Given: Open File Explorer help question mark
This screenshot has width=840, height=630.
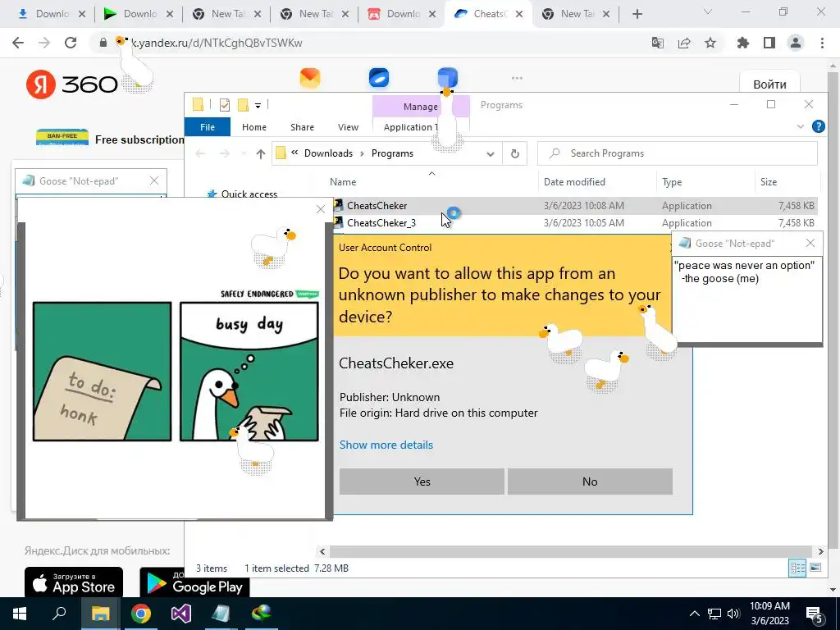Looking at the screenshot, I should [818, 126].
